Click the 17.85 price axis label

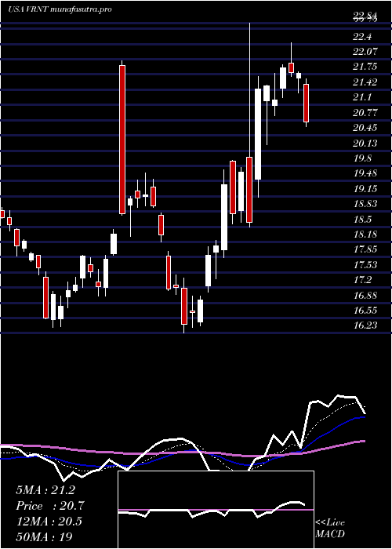[x=365, y=249]
